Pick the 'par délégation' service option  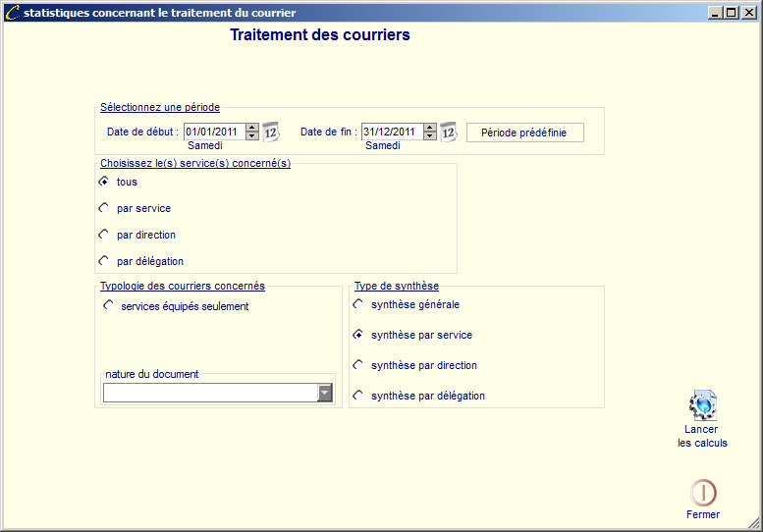(103, 261)
